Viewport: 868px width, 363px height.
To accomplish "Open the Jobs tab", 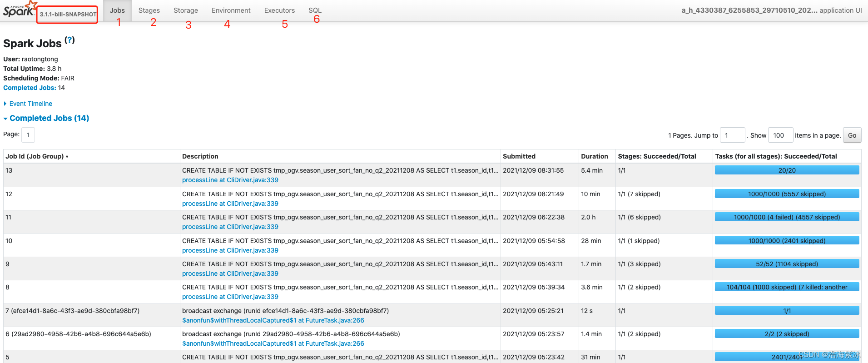I will click(x=117, y=10).
